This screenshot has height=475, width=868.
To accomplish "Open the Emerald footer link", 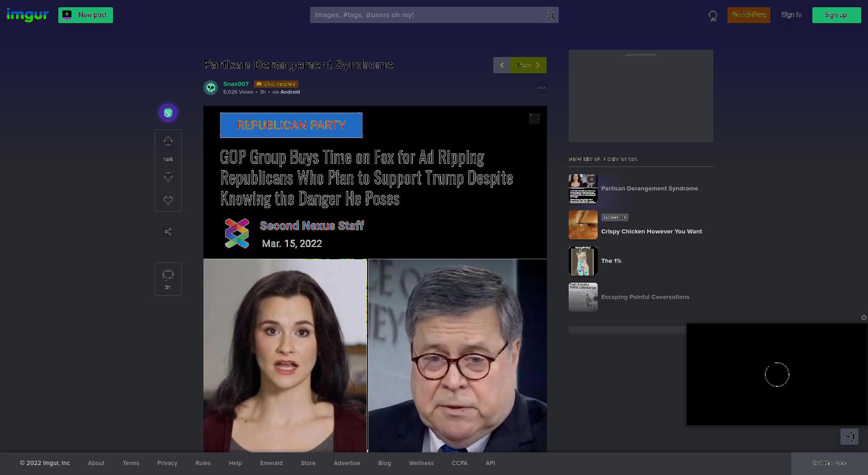I will [271, 463].
